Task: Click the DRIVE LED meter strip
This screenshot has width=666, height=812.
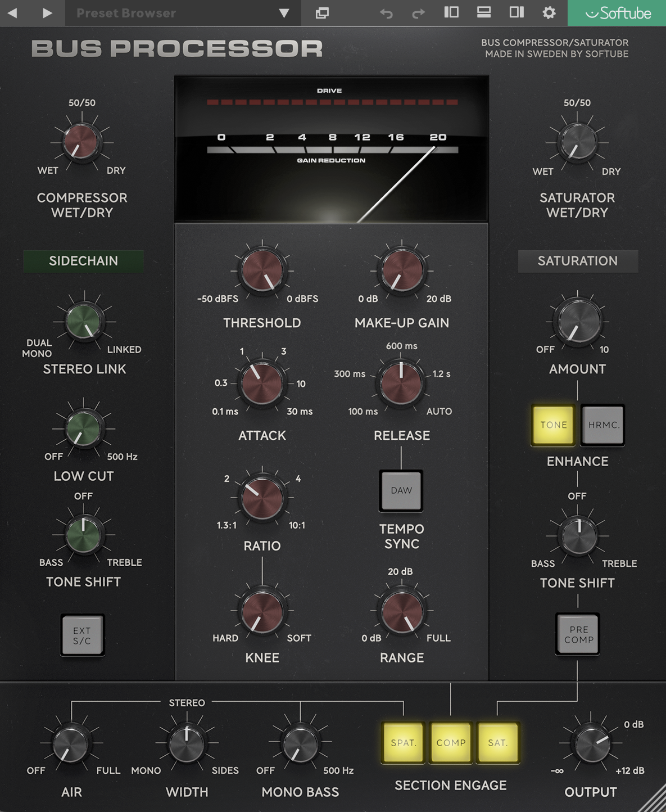Action: pyautogui.click(x=332, y=102)
